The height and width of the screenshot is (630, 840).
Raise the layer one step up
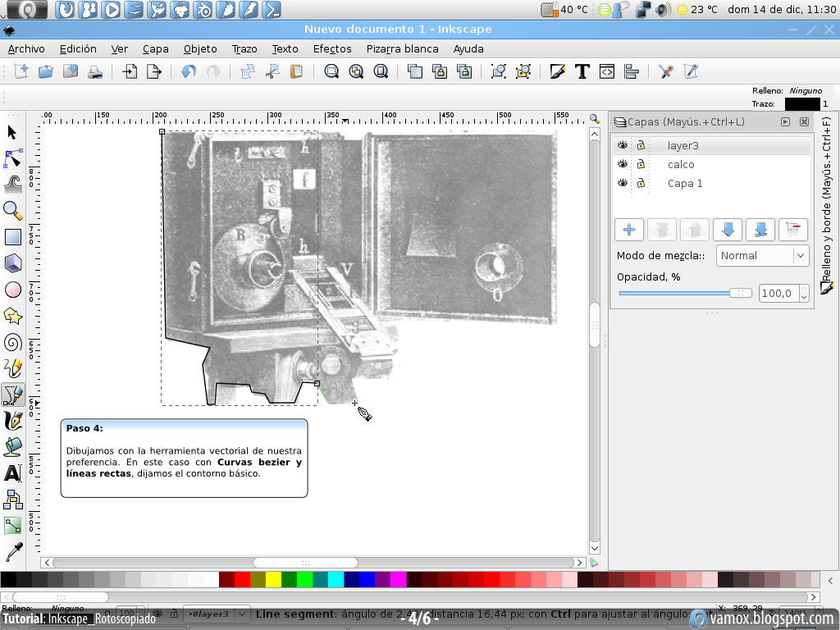click(695, 230)
